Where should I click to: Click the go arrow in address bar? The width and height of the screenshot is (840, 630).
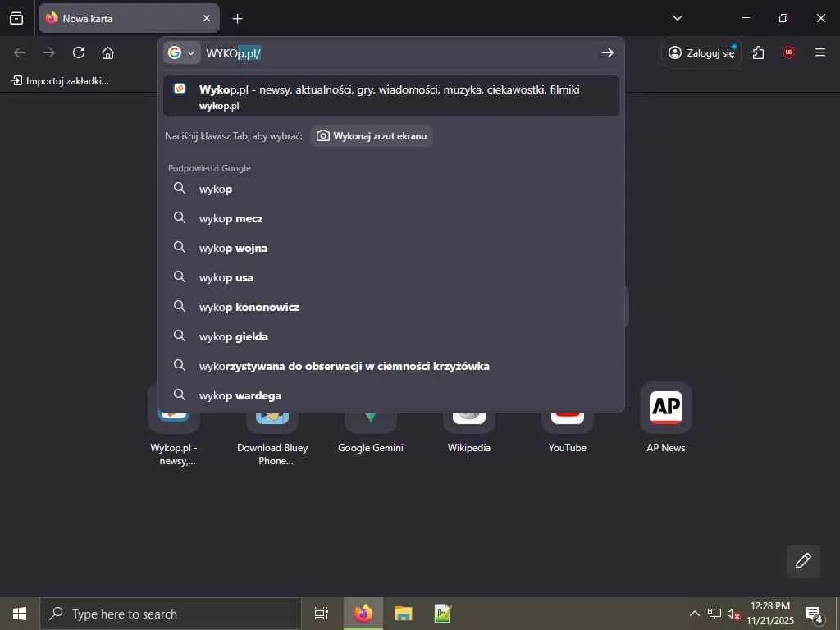tap(607, 52)
